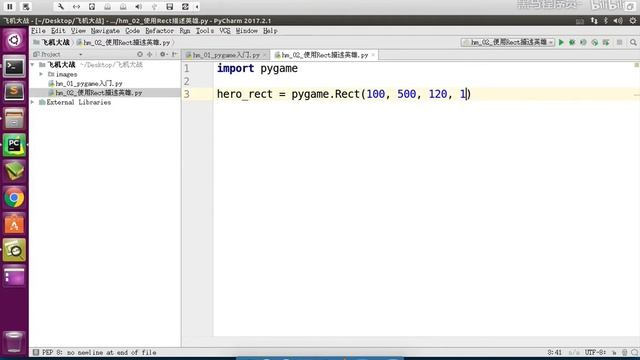This screenshot has height=360, width=640.
Task: Open the Trash in launcher
Action: point(14,342)
